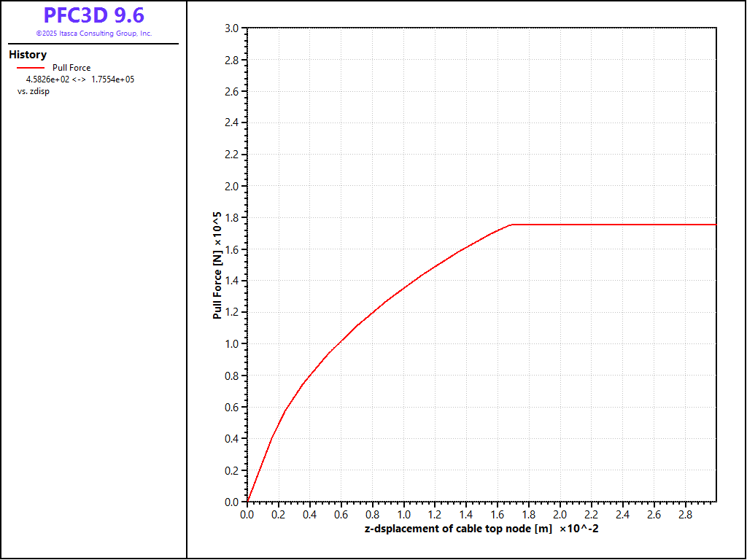Select the vertical Pull Force [N] axis title

(217, 266)
